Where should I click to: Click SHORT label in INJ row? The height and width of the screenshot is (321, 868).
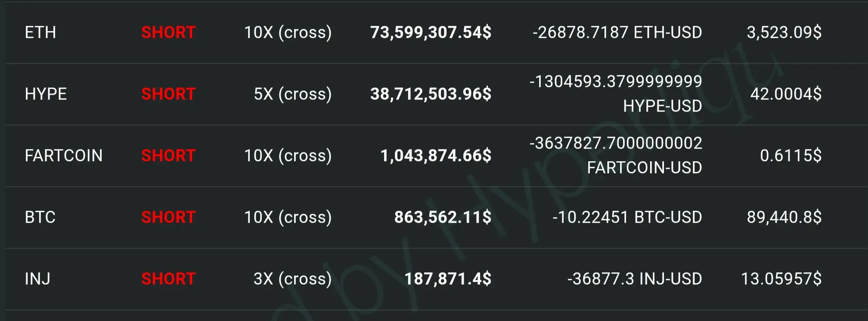point(168,279)
